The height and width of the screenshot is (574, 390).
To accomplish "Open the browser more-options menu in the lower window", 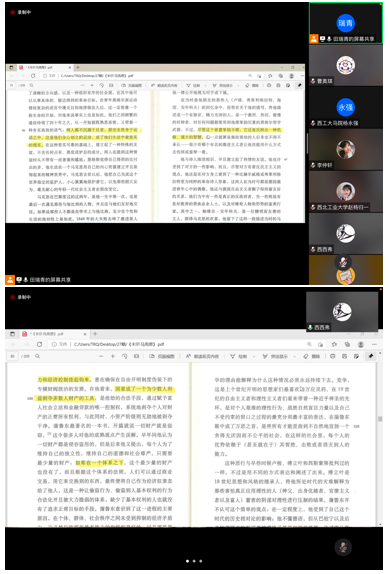I will [374, 344].
